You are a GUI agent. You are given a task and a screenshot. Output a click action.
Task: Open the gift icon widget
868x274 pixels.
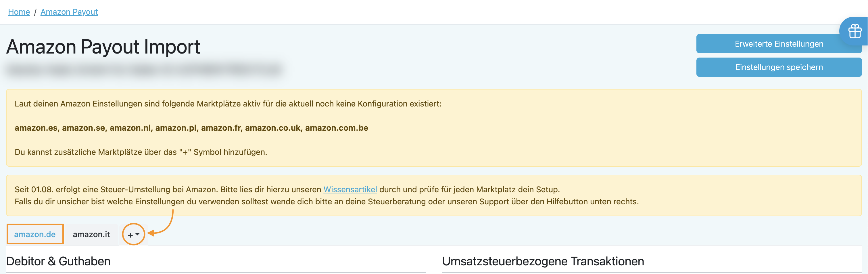coord(854,31)
